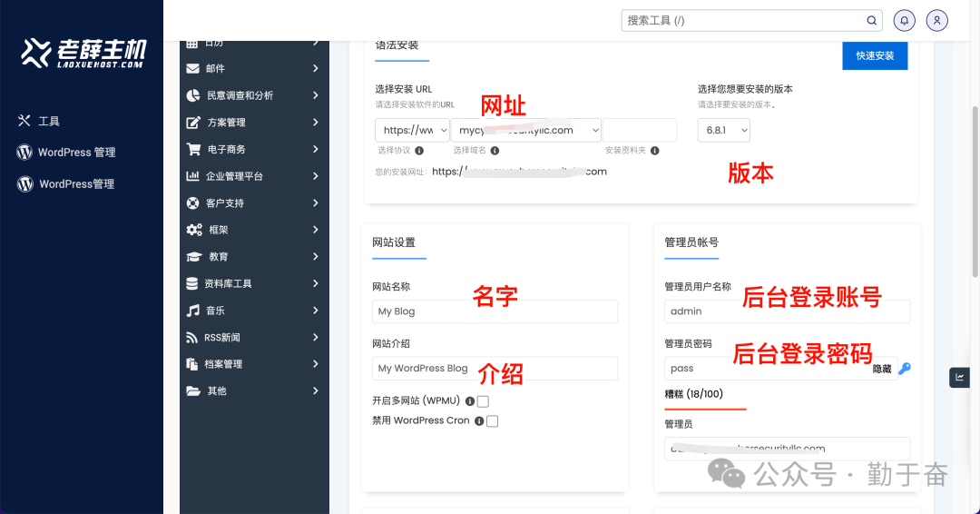This screenshot has height=514, width=980.
Task: Click the info icon beside 选择协议
Action: pos(419,151)
